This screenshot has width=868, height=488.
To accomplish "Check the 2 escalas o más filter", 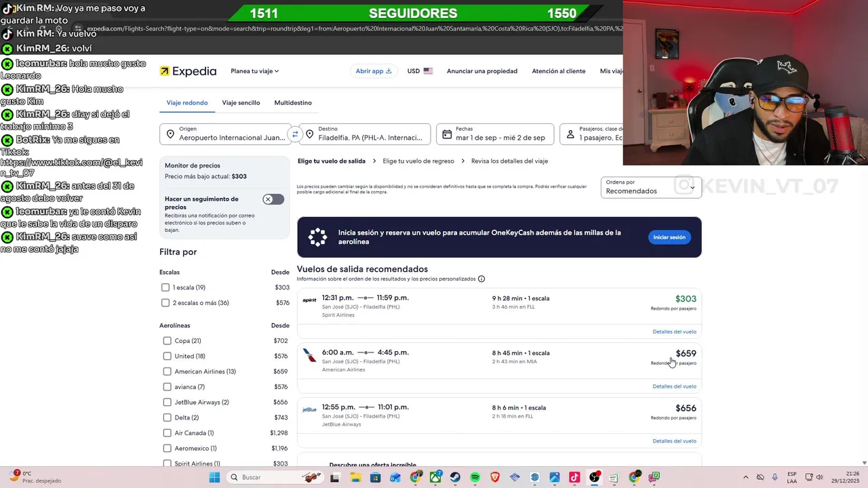I will pos(165,303).
